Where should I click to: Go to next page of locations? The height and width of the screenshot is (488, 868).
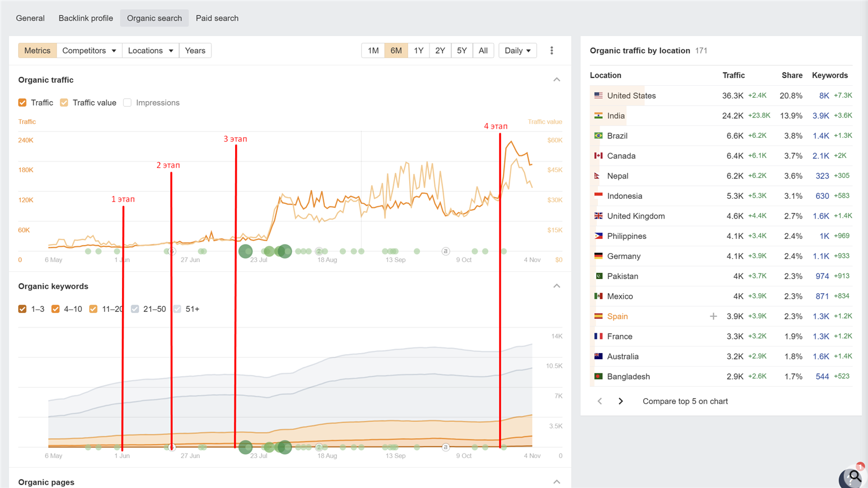coord(620,401)
